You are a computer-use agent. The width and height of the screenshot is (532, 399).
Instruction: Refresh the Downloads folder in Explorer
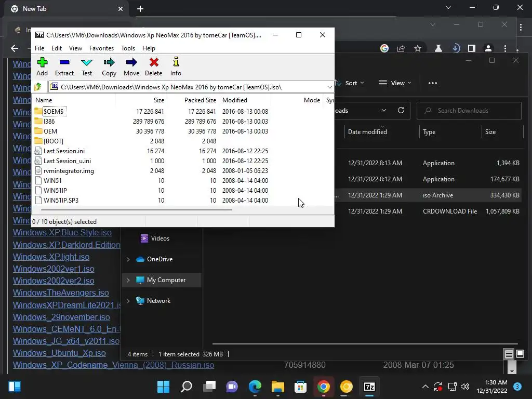(401, 110)
